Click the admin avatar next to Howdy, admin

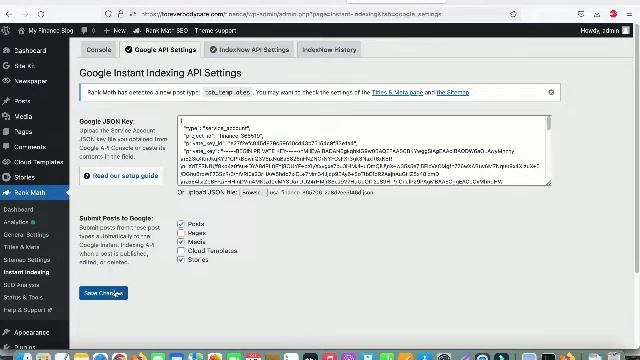[x=626, y=31]
